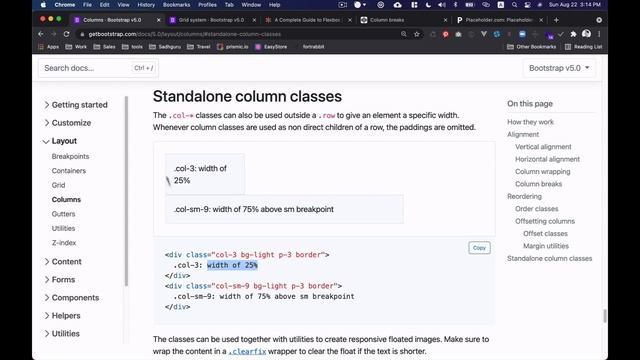Expand the Utilities section at sidebar bottom
This screenshot has width=640, height=360.
62,333
